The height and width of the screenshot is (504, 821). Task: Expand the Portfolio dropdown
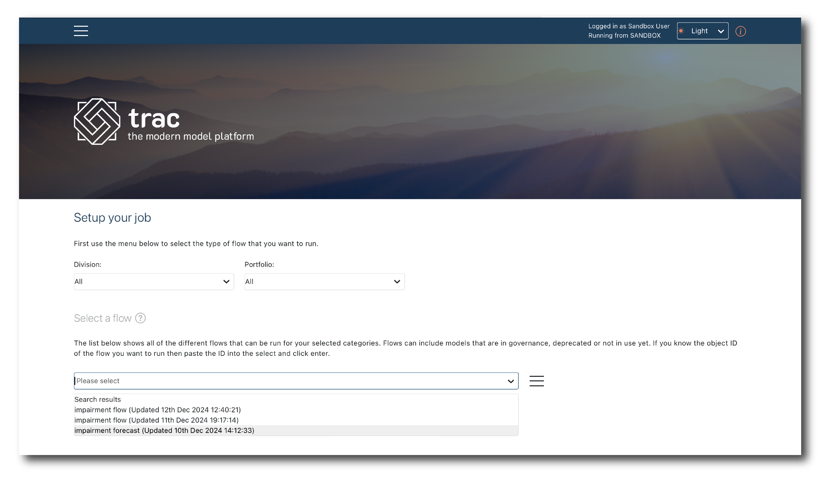(324, 282)
